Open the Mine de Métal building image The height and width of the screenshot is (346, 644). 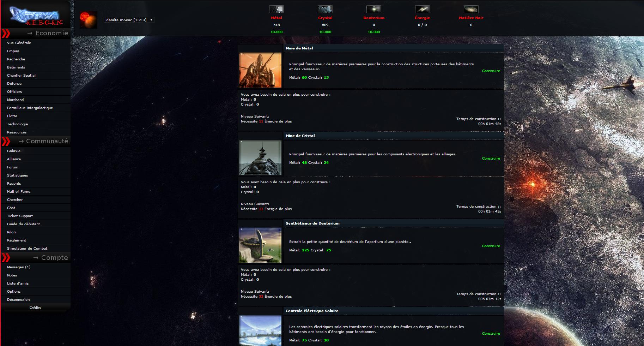[260, 70]
